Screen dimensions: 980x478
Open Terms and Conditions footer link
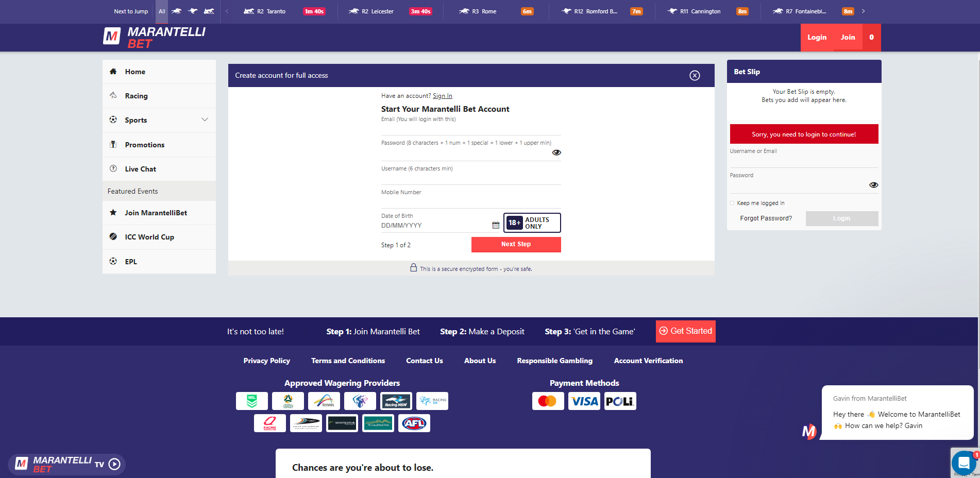coord(348,361)
